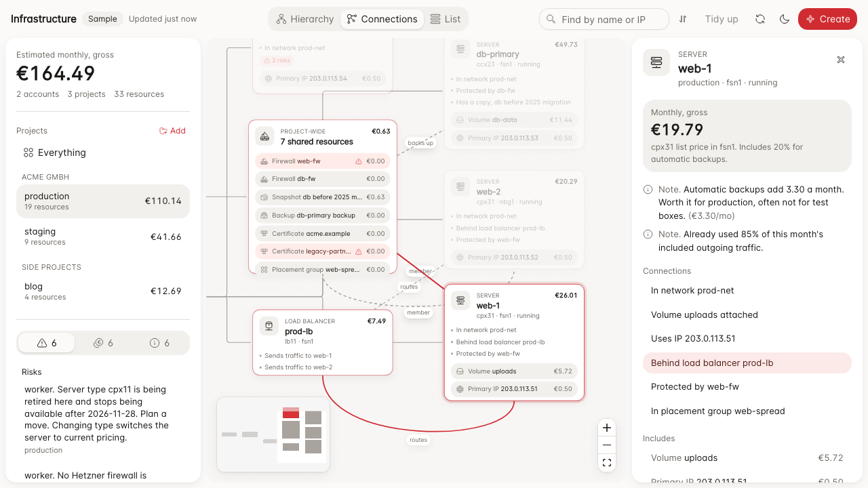
Task: Switch to the Connections view
Action: [x=382, y=19]
